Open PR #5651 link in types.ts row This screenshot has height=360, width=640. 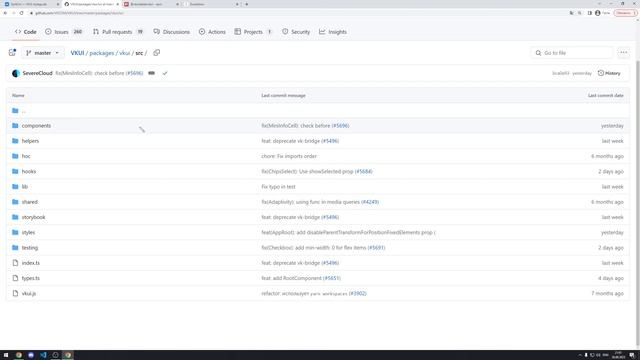pyautogui.click(x=332, y=278)
